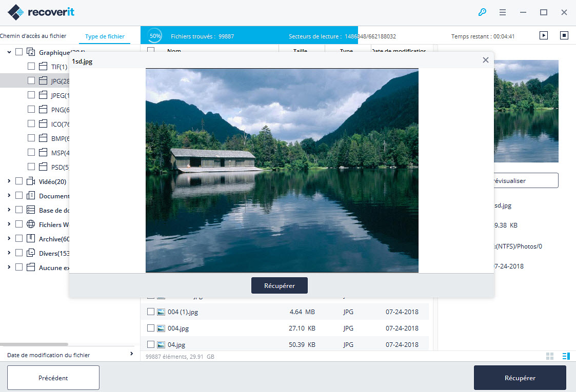This screenshot has width=576, height=392.
Task: Click the PNG folder icon
Action: click(43, 109)
